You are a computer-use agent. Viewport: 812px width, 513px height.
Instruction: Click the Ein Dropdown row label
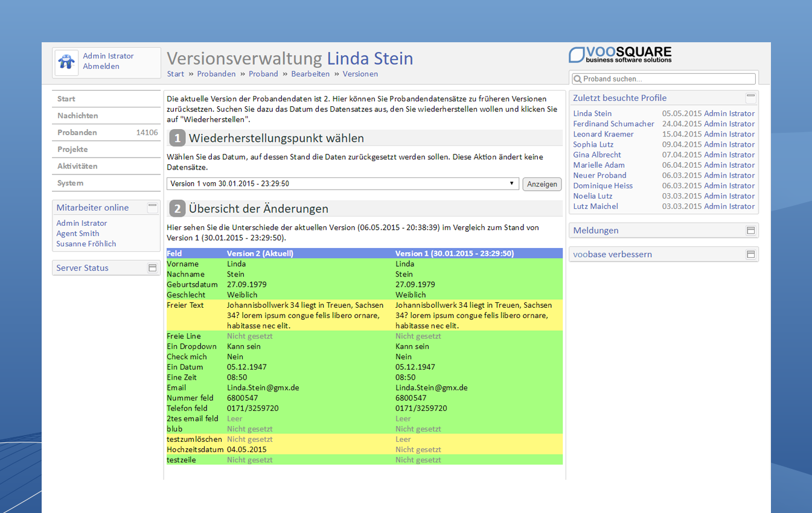pyautogui.click(x=191, y=346)
